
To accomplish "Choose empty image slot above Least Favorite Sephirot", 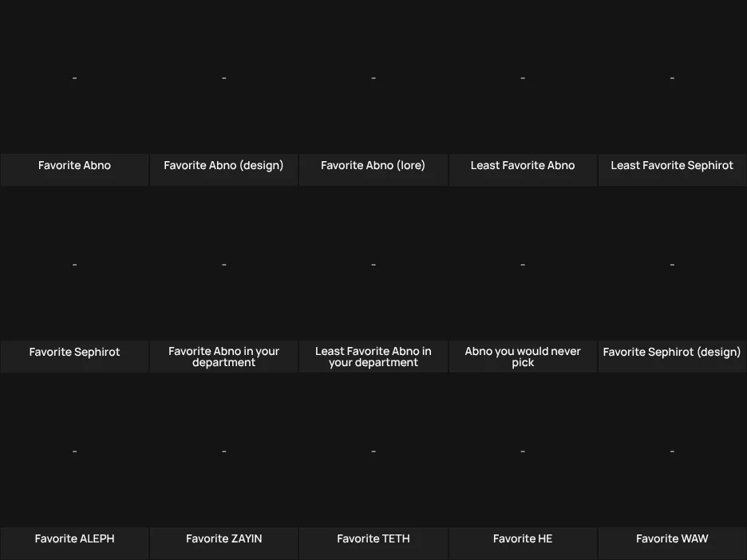I will point(672,77).
